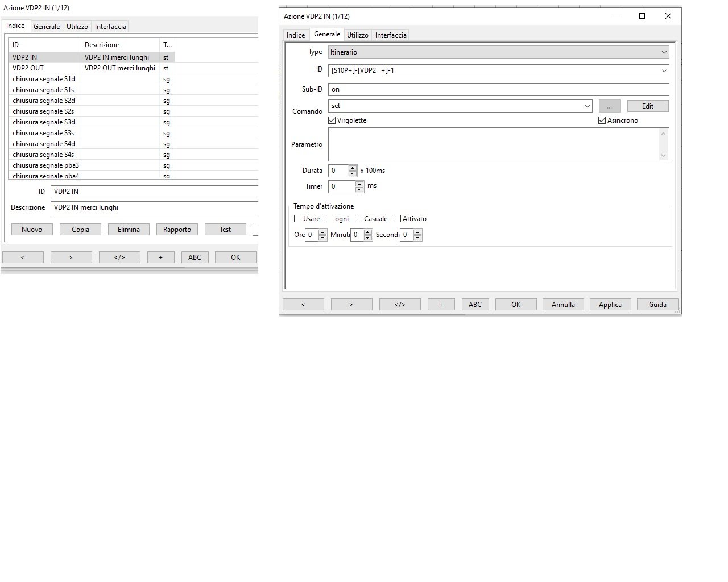Click the Nuovo button in left dialog
The width and height of the screenshot is (728, 582).
[32, 230]
